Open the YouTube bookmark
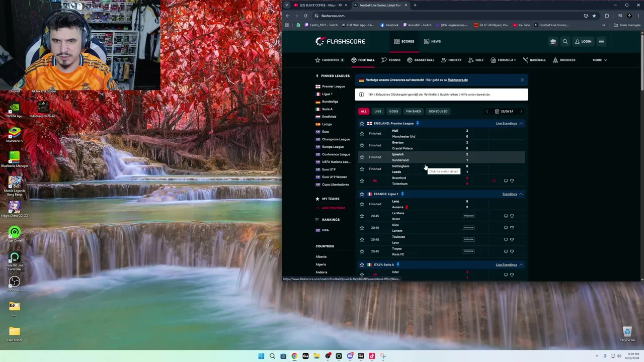This screenshot has width=644, height=362. [521, 25]
